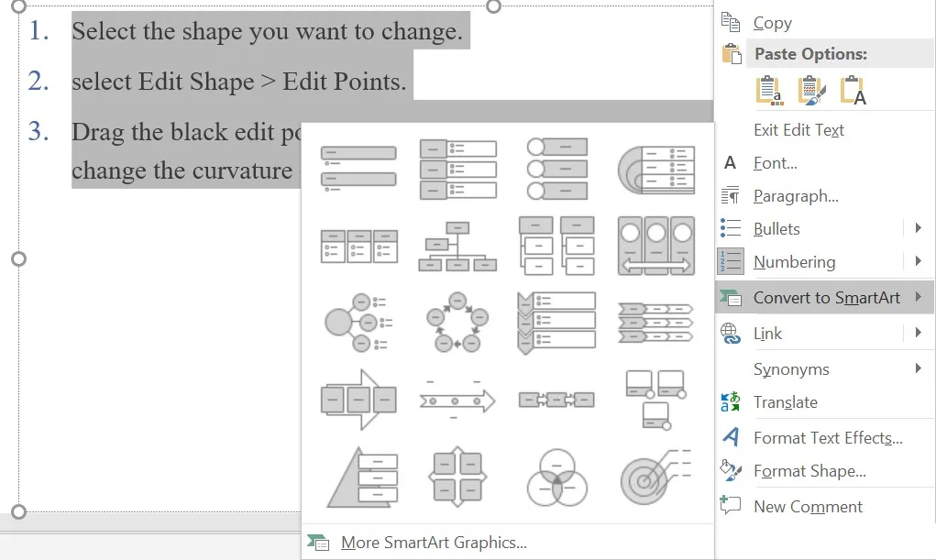The height and width of the screenshot is (560, 936).
Task: Click the New Comment icon
Action: click(730, 505)
